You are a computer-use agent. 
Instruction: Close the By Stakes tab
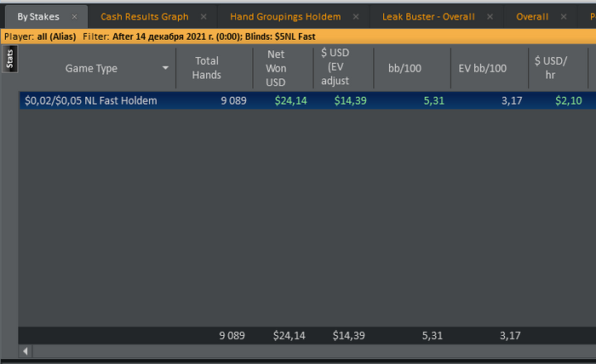tap(74, 17)
